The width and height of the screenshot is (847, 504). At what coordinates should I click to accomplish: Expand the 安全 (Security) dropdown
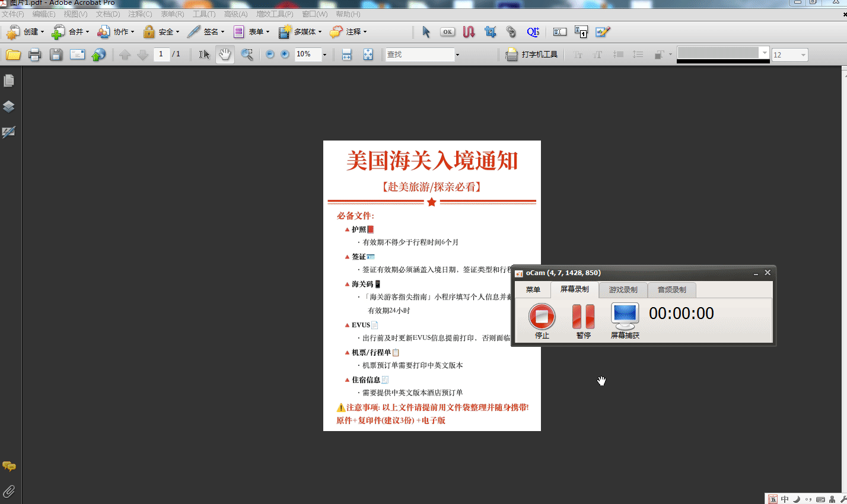click(x=161, y=32)
